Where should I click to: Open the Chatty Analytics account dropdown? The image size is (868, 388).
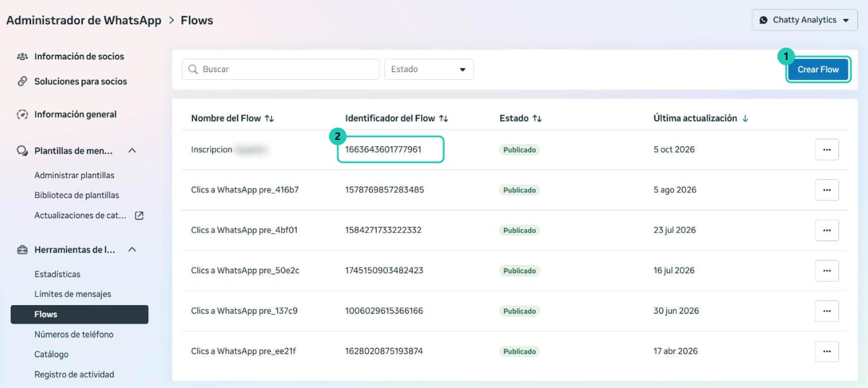click(804, 20)
